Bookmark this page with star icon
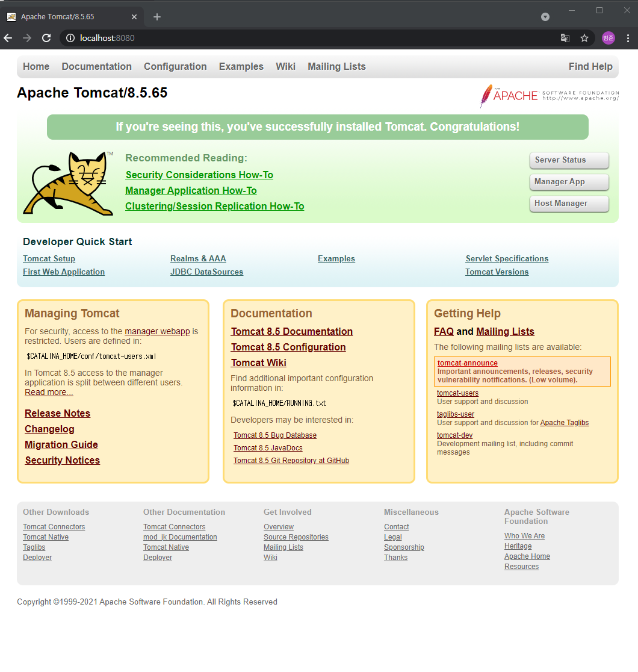The height and width of the screenshot is (672, 638). click(x=584, y=38)
